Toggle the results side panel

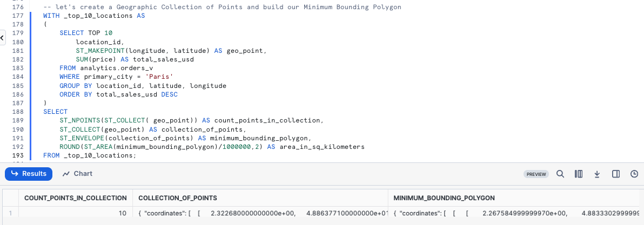coord(615,174)
